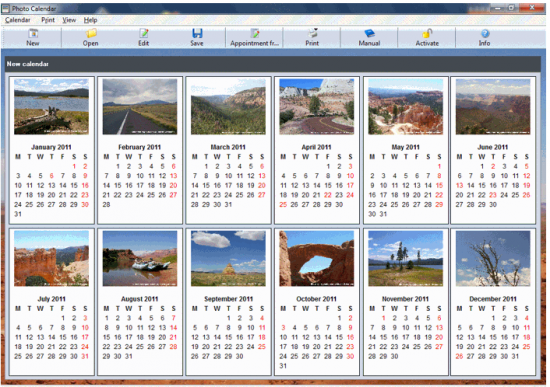Viewport: 550px width, 387px height.
Task: Open the Help menu
Action: [90, 20]
